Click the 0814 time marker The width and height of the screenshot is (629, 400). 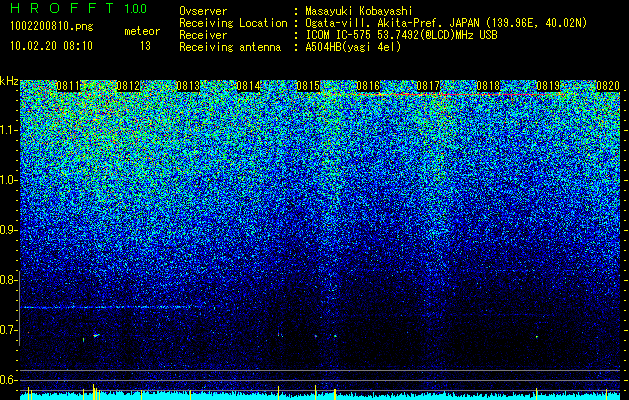[x=248, y=86]
